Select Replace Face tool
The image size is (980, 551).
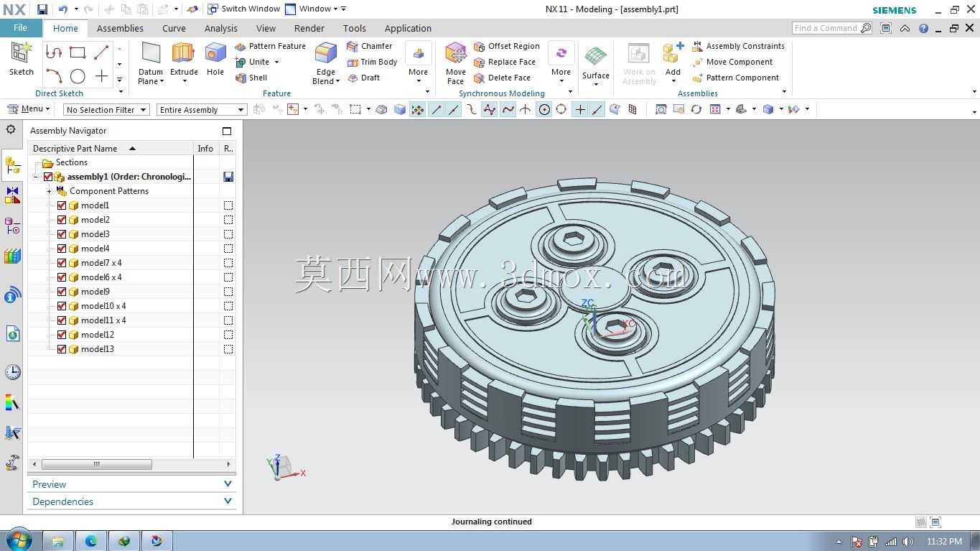(505, 62)
